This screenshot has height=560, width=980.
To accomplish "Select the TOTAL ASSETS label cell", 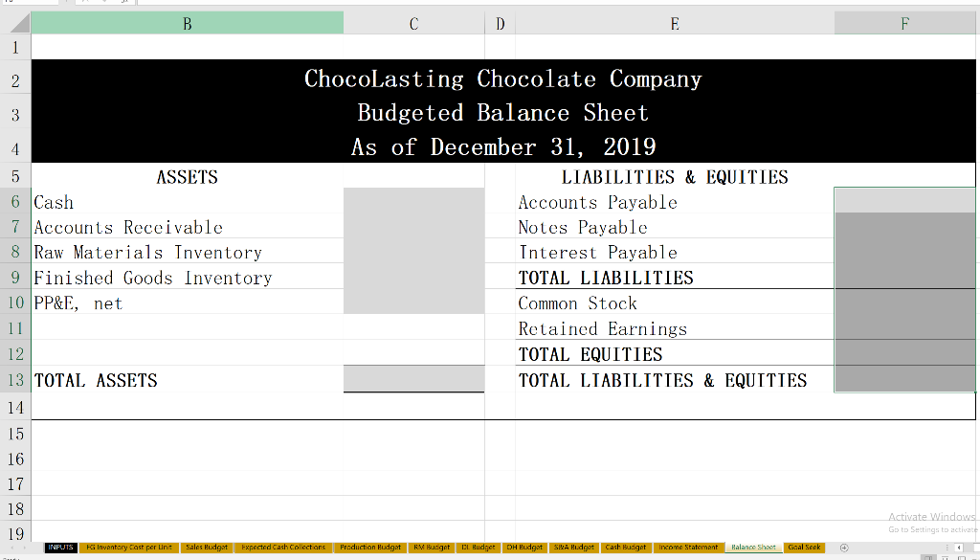I will 187,380.
